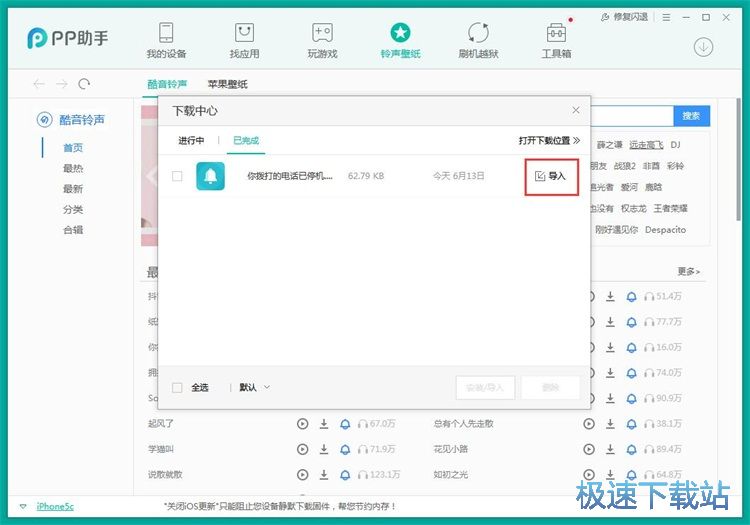Viewport: 750px width, 525px height.
Task: Set 花见小路 as ringtone bell icon
Action: point(631,449)
